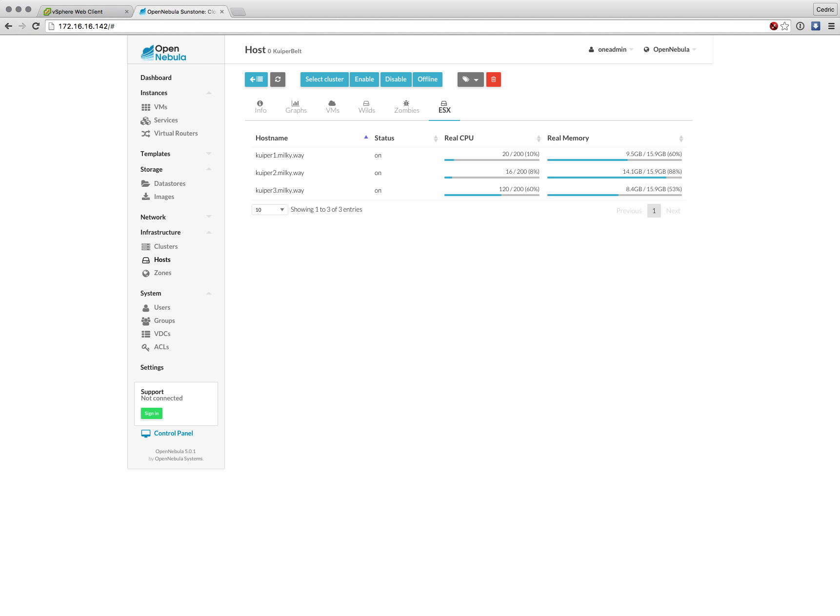Open Virtual Routers in the sidebar

point(176,134)
